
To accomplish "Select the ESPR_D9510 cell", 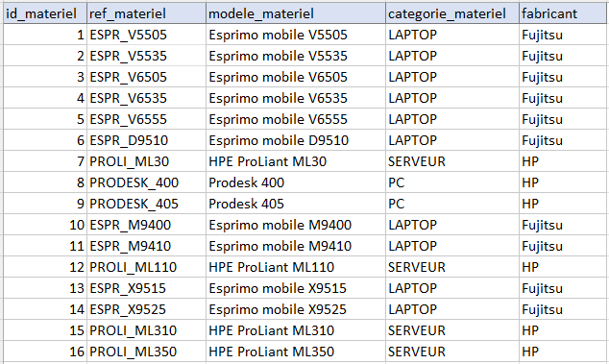I will click(x=146, y=140).
